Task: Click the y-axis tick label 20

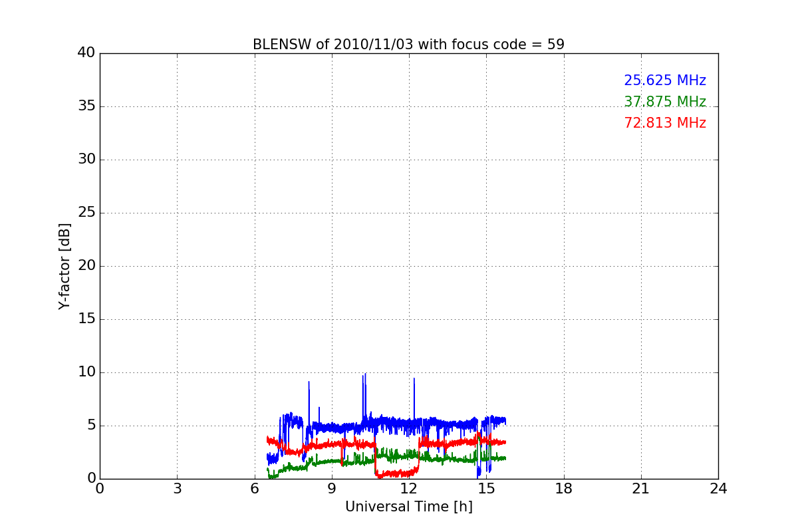Action: 86,265
